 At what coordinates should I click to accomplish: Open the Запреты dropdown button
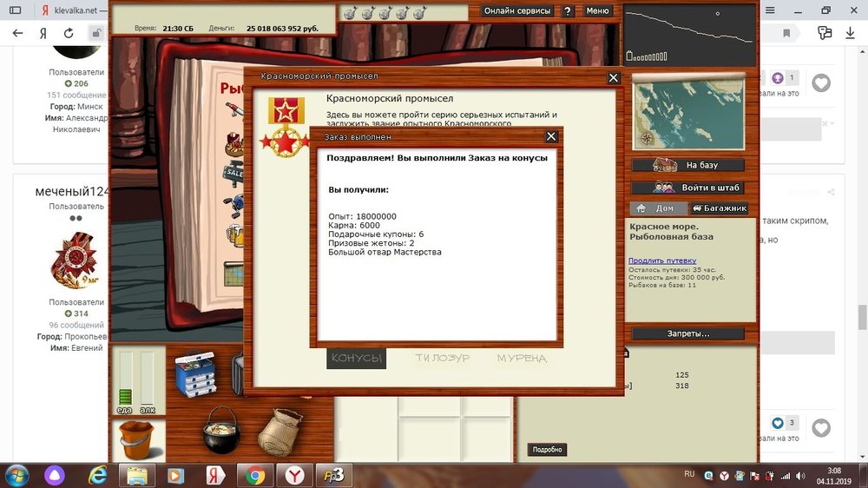pos(687,333)
